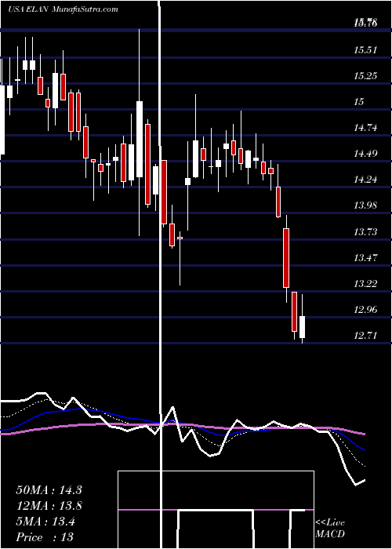Click the USA ELAN MunafaSutra.com chart title
This screenshot has height=549, width=392.
pyautogui.click(x=63, y=9)
